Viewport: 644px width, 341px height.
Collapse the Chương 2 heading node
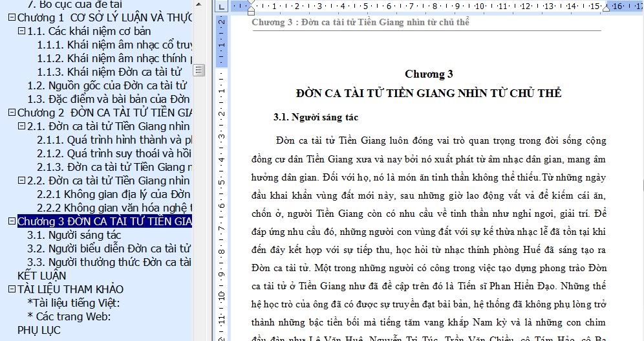[12, 113]
